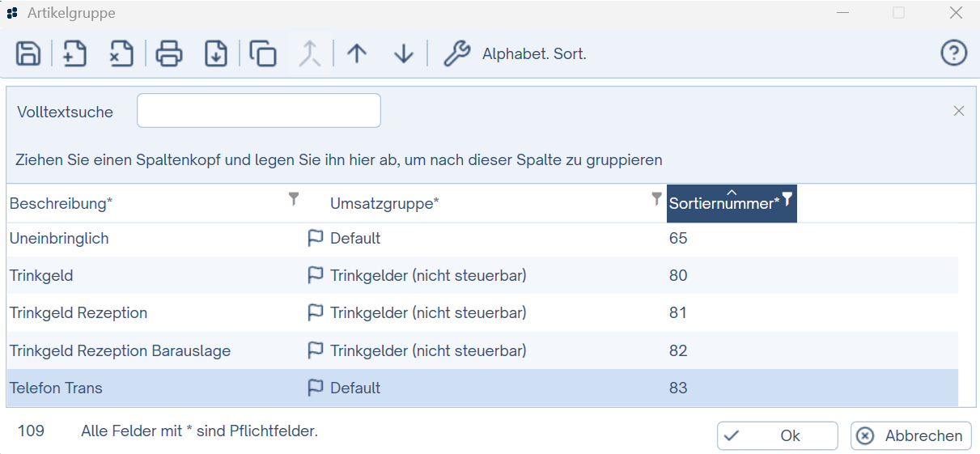
Task: Close the Artikelgruppe window
Action: click(x=955, y=13)
